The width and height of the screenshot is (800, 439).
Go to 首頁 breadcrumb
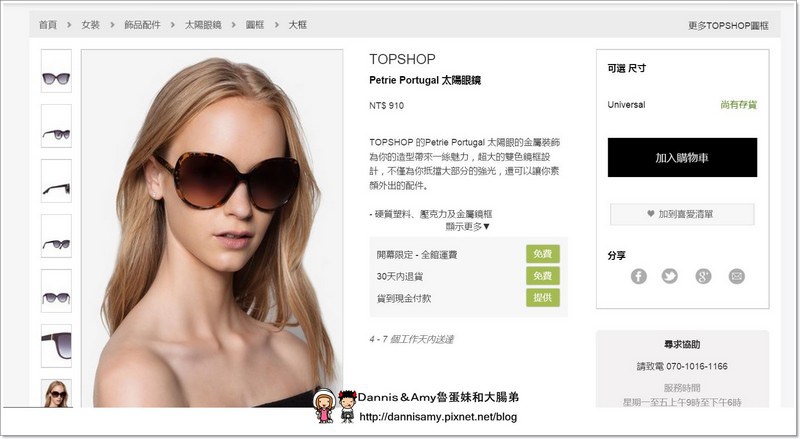(48, 25)
